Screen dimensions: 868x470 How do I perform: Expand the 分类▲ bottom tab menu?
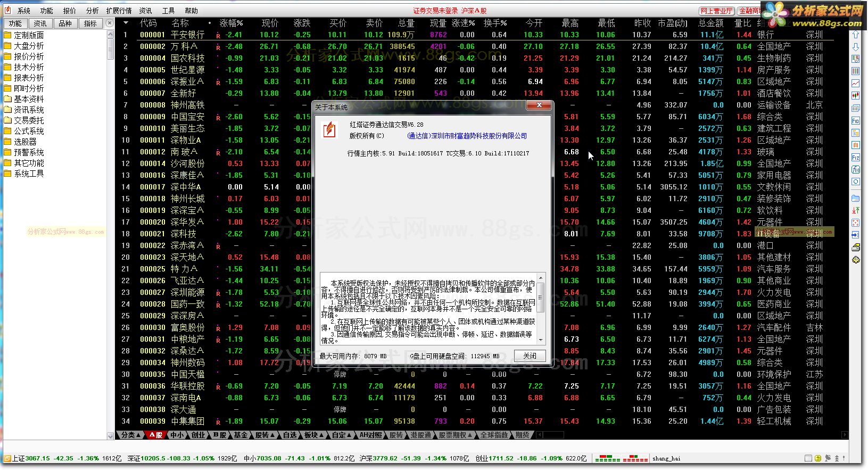[x=131, y=435]
